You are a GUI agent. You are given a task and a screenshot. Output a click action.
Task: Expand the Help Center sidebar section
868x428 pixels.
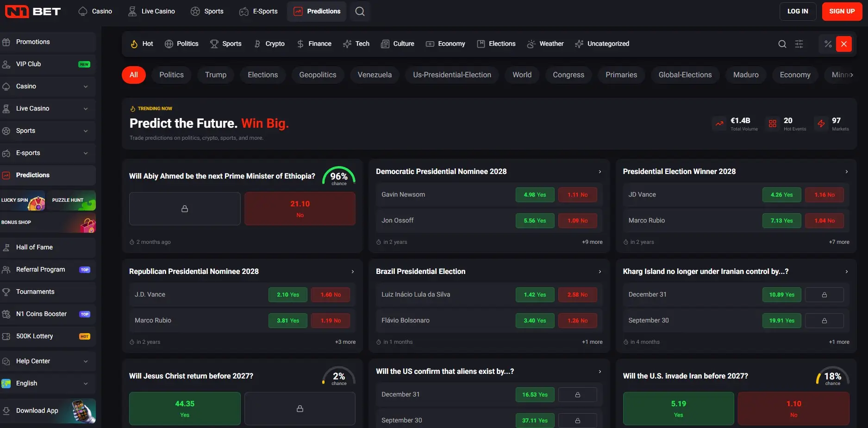click(86, 361)
